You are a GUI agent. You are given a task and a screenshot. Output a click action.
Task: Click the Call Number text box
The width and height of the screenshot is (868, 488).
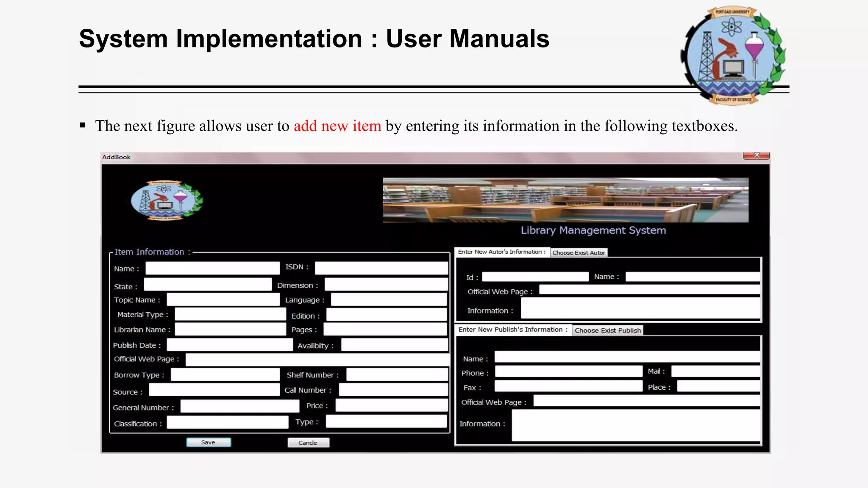coord(393,390)
